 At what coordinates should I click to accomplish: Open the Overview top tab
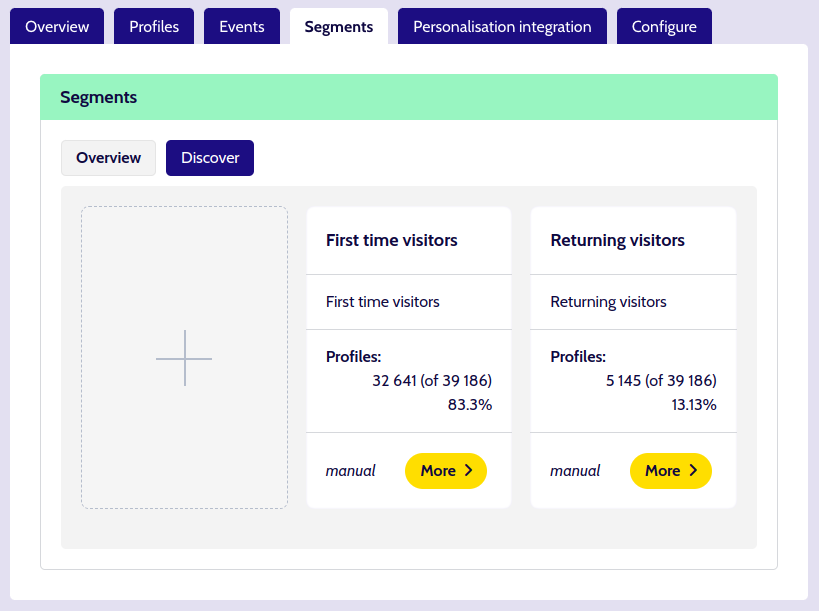pyautogui.click(x=57, y=26)
